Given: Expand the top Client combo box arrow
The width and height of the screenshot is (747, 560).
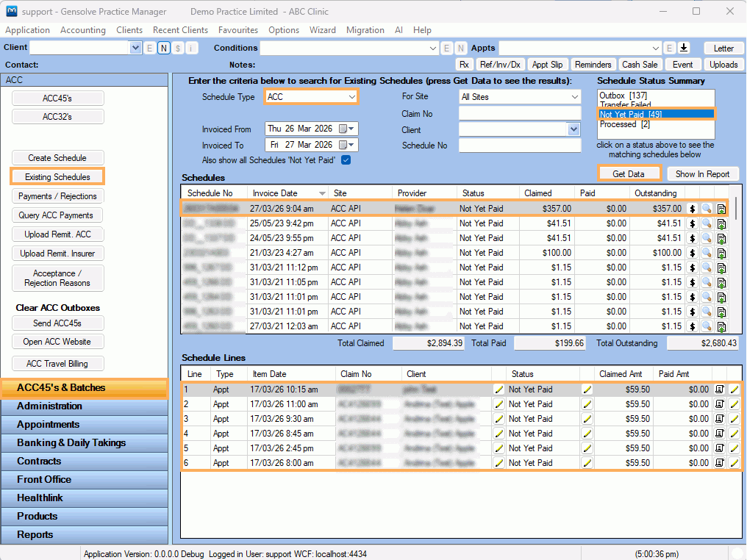Looking at the screenshot, I should [135, 48].
